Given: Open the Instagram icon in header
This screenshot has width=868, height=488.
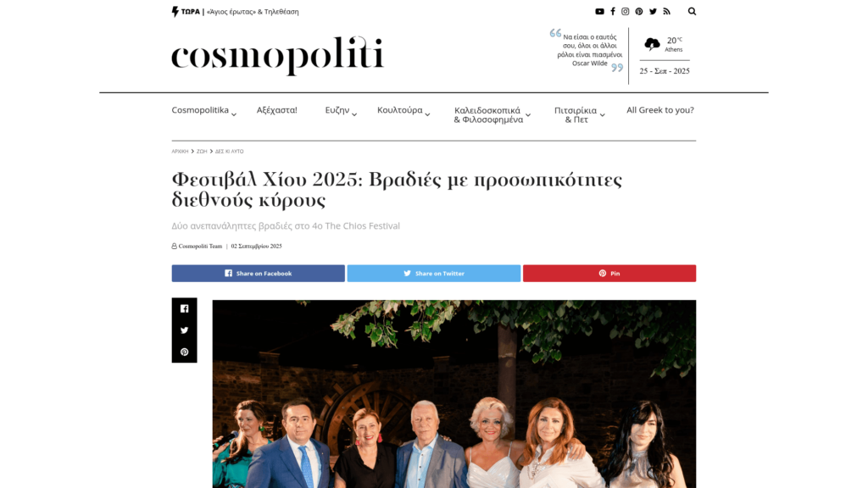Looking at the screenshot, I should click(626, 12).
